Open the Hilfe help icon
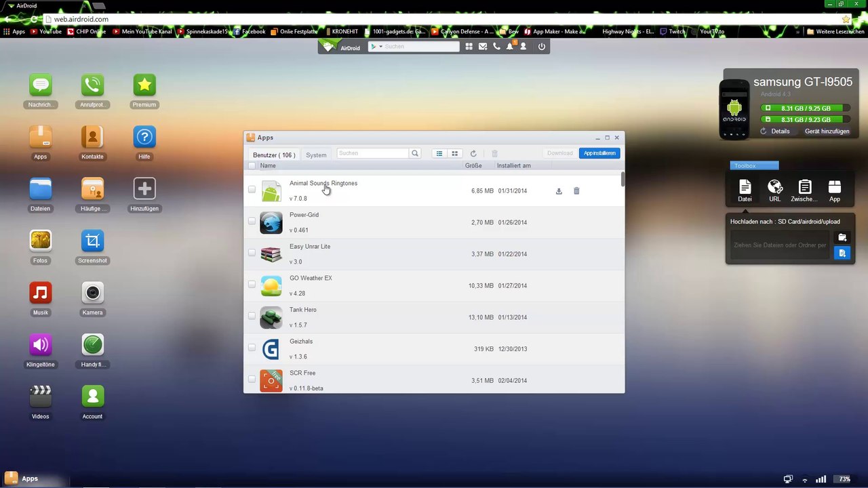Viewport: 868px width, 488px height. pyautogui.click(x=144, y=137)
